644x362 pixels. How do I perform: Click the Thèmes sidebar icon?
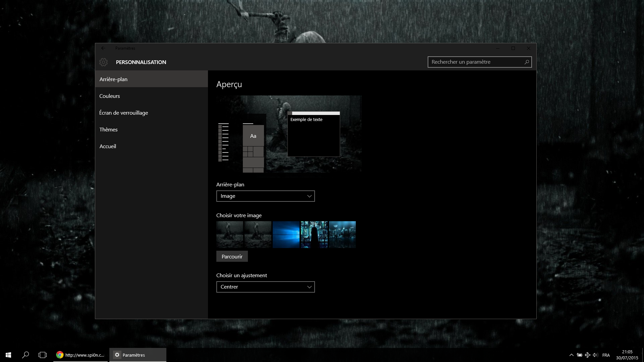[x=108, y=129]
